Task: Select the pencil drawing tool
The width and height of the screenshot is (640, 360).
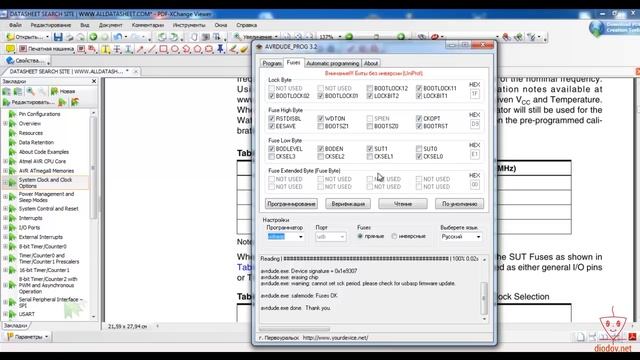Action: tap(233, 49)
